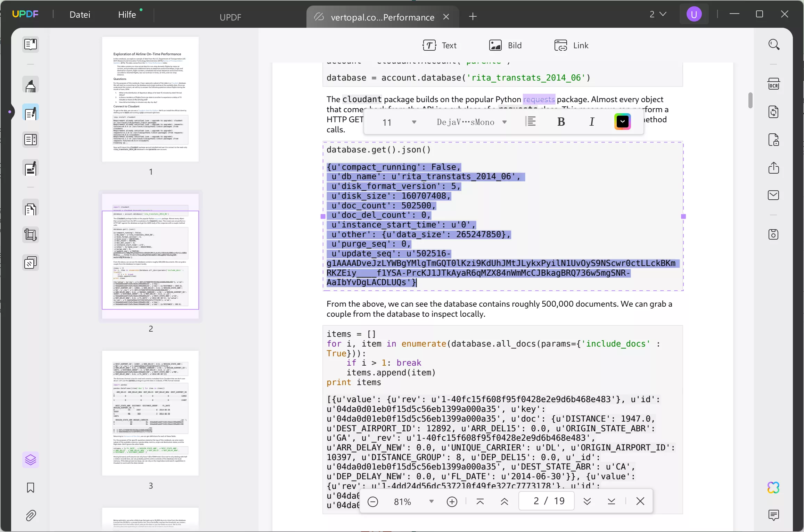Open the document convert tool
This screenshot has height=532, width=804.
tap(774, 111)
